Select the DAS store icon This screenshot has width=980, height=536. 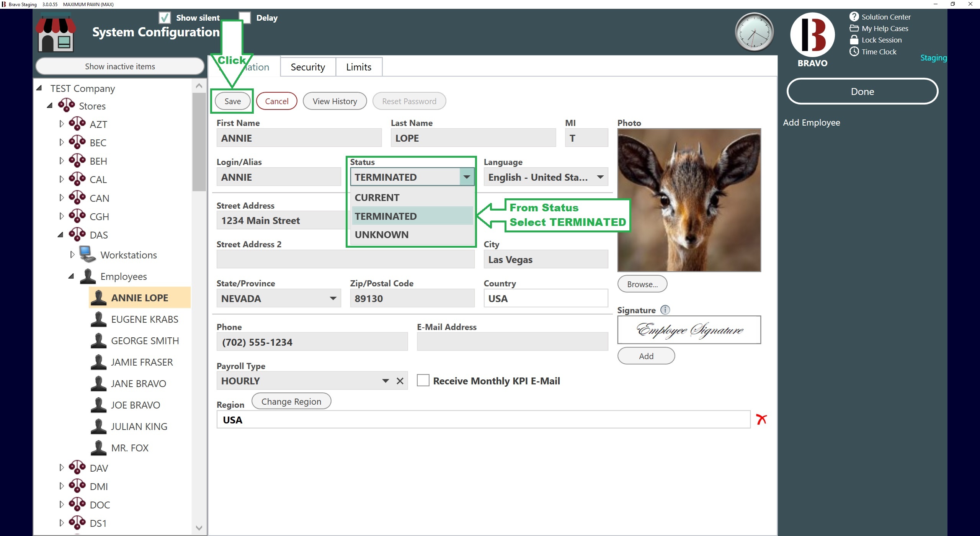click(x=77, y=234)
